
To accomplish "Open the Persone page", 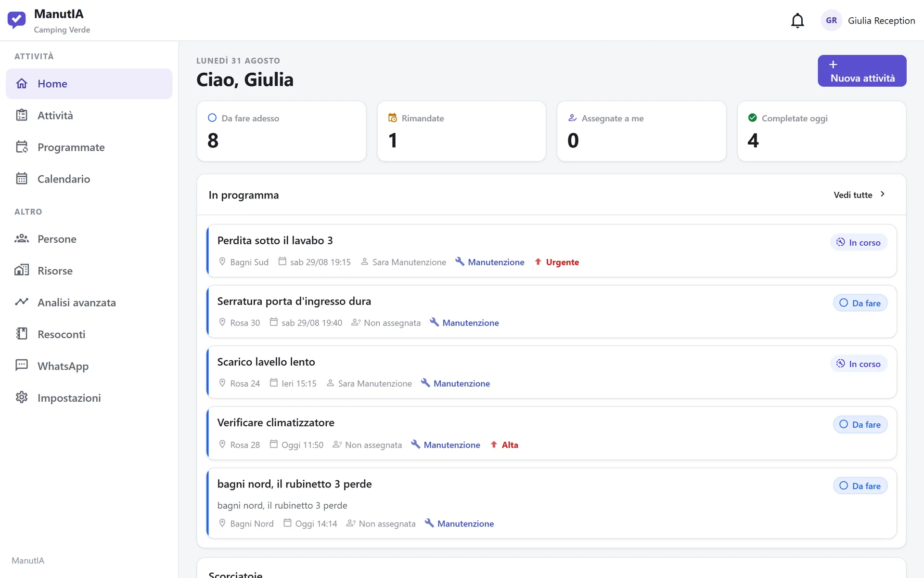I will click(x=89, y=239).
